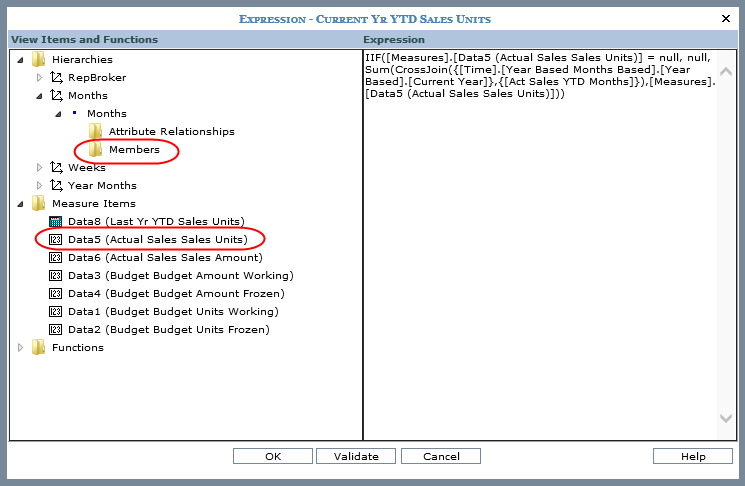Collapse the Months hierarchy node

tap(40, 96)
